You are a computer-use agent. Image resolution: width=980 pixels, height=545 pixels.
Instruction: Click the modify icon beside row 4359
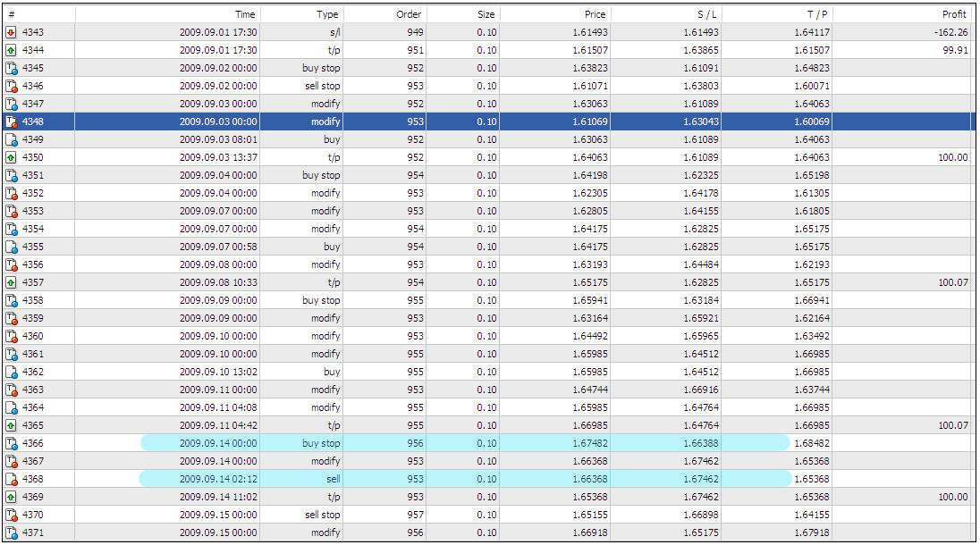tap(12, 318)
